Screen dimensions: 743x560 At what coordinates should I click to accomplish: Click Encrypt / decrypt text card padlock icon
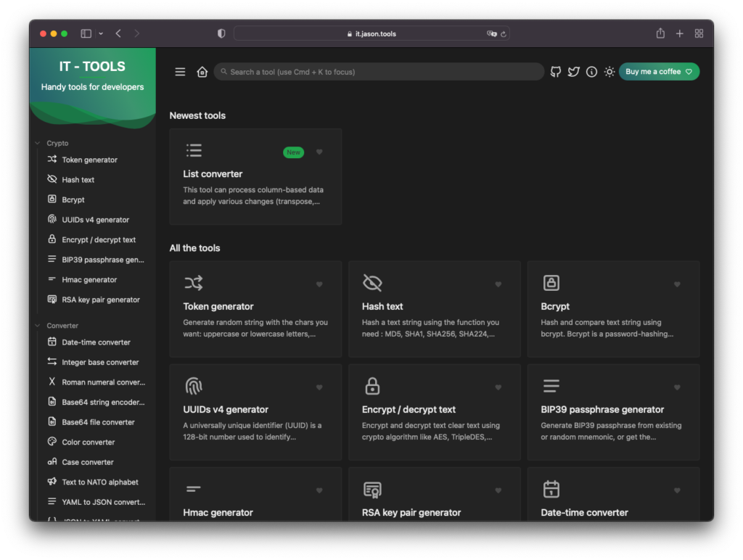372,386
